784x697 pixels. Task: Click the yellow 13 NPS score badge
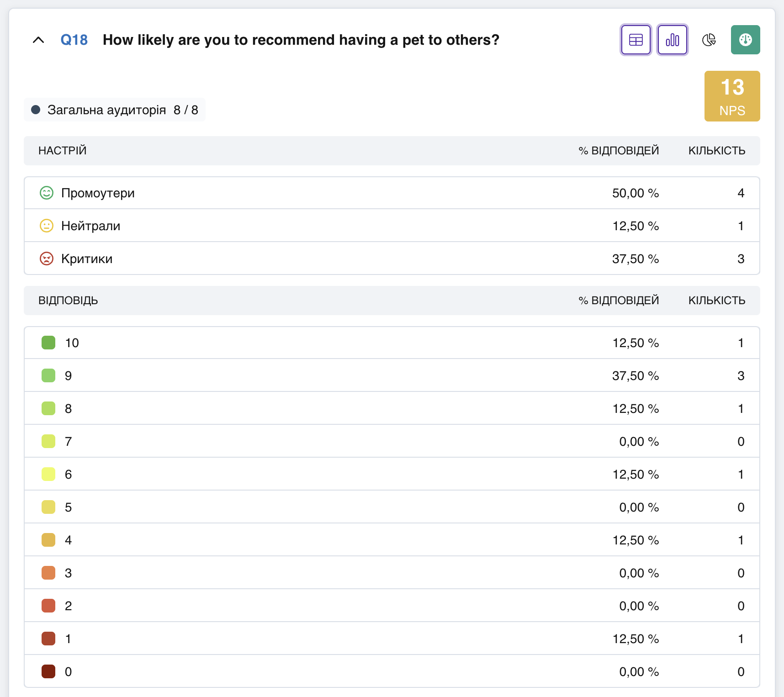[732, 96]
